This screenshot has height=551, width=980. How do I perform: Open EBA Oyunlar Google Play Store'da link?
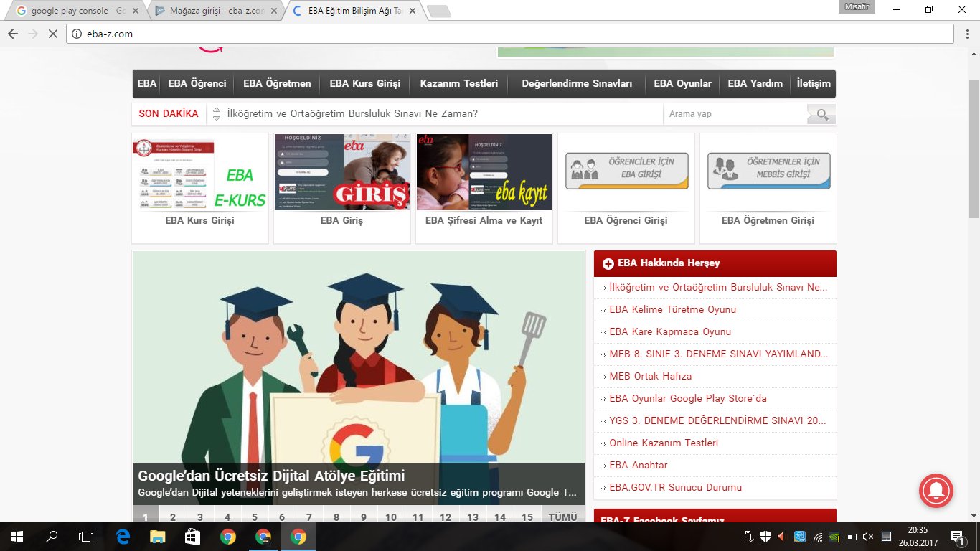click(x=688, y=399)
